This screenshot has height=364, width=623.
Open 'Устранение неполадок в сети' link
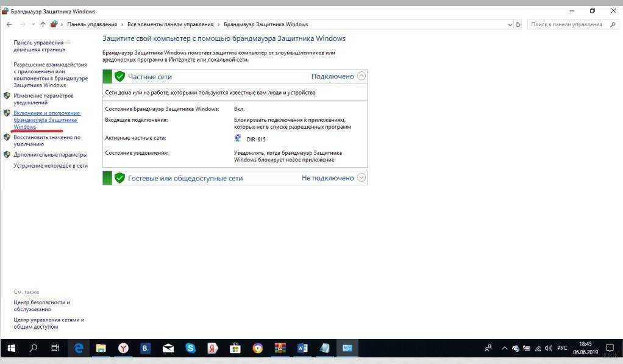click(51, 166)
